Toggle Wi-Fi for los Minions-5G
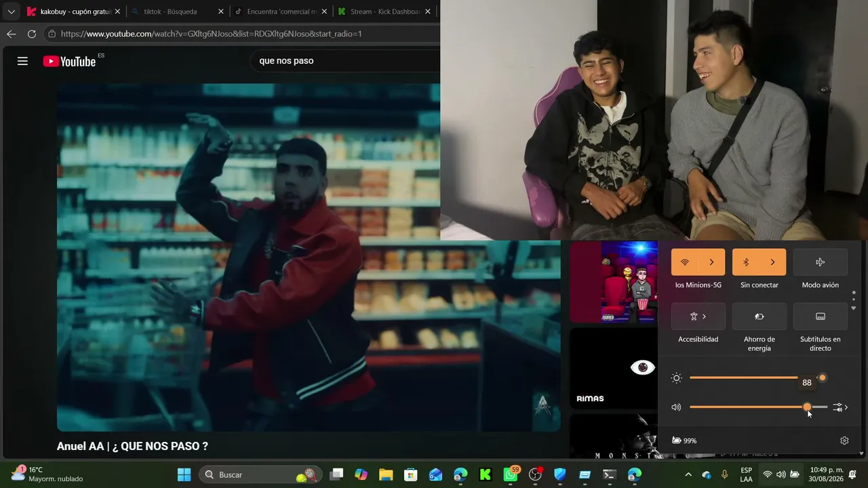This screenshot has width=868, height=488. [685, 262]
